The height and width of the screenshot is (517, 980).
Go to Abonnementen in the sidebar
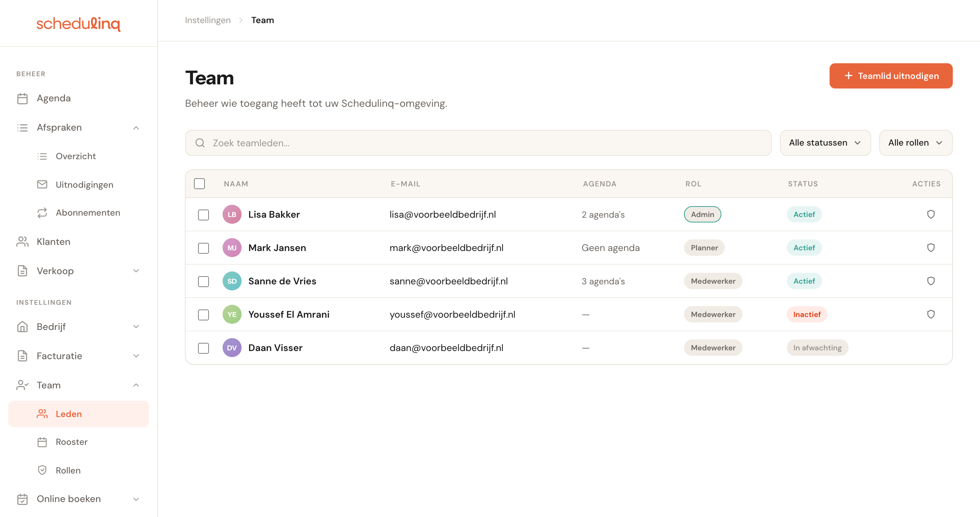pos(78,213)
